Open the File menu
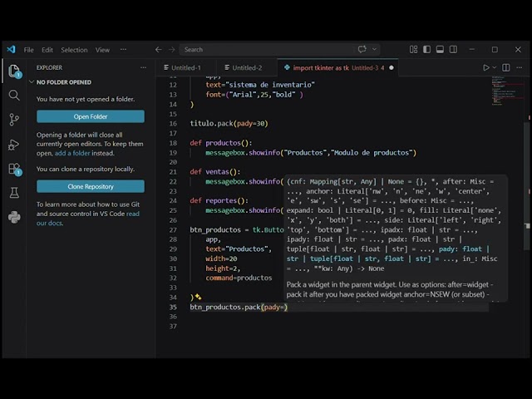The height and width of the screenshot is (399, 532). click(28, 50)
